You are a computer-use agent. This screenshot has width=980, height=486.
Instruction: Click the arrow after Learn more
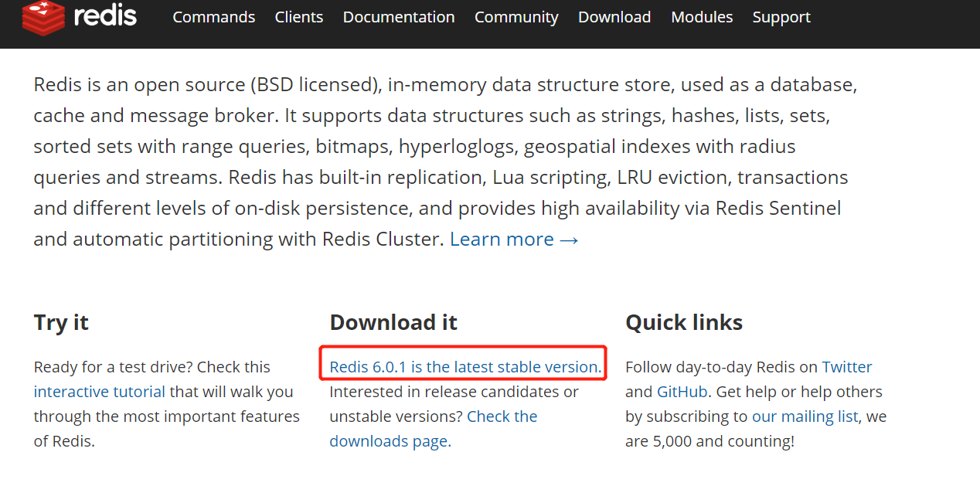[570, 240]
